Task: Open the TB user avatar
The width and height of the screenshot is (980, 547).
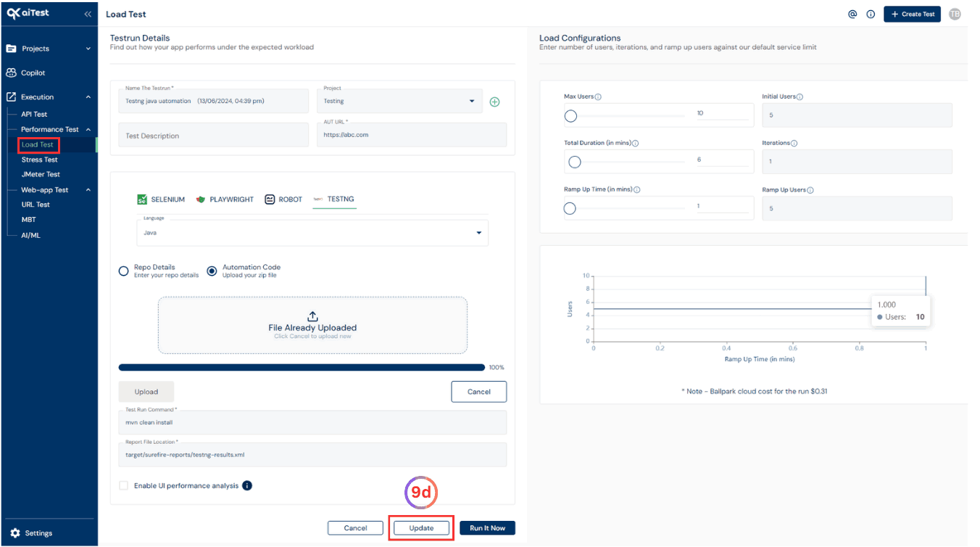Action: pyautogui.click(x=955, y=14)
